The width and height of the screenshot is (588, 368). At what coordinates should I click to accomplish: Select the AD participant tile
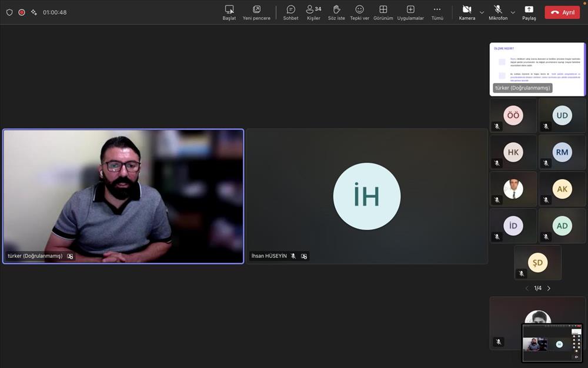562,226
